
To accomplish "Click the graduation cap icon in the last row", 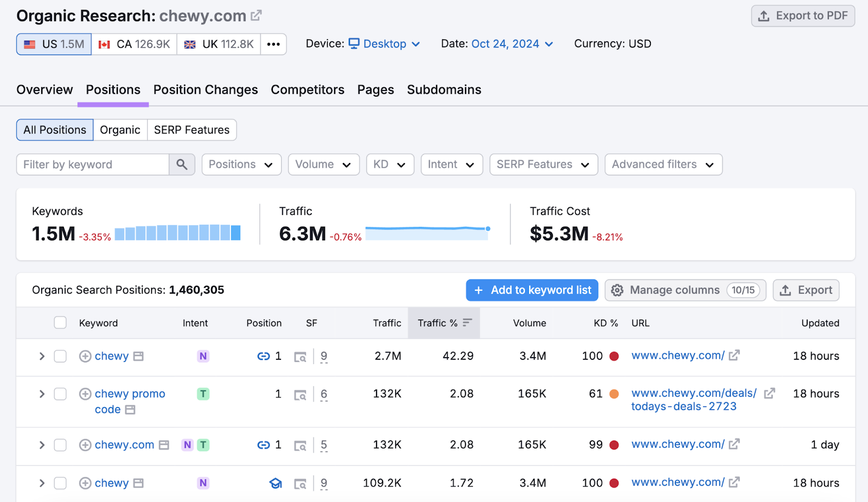I will pos(276,482).
